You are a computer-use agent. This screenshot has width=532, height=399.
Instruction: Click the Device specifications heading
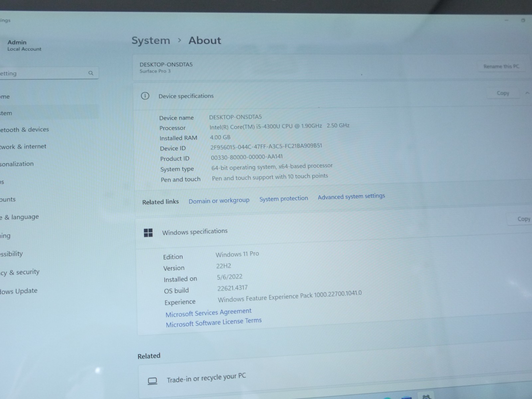click(x=186, y=96)
